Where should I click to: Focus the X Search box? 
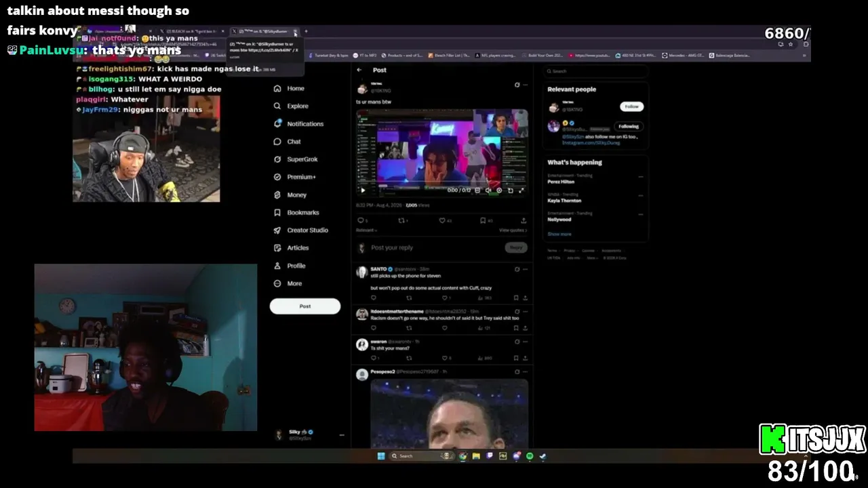click(595, 71)
